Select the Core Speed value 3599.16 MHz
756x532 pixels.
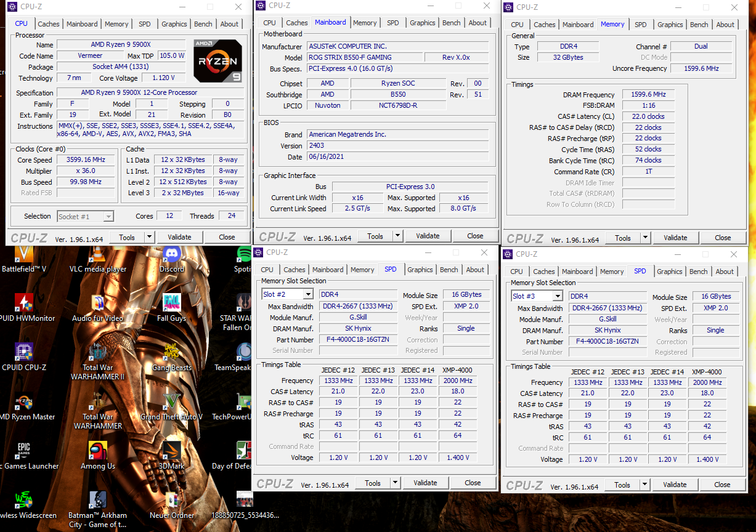pos(86,159)
